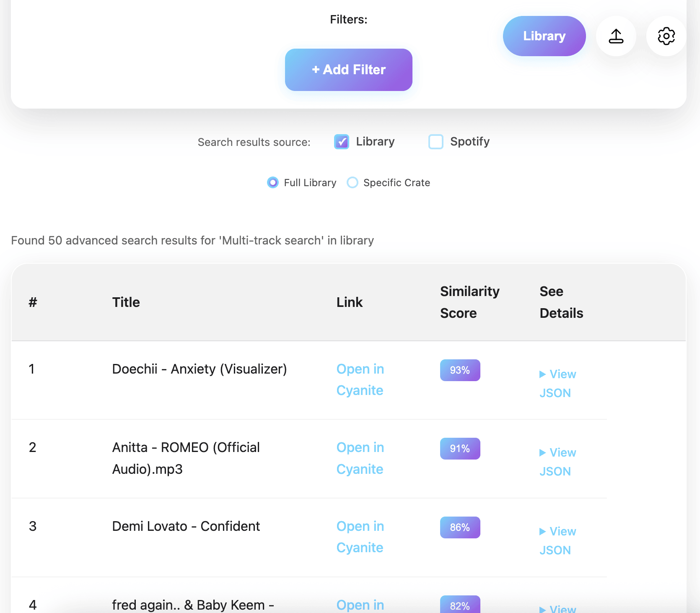Open settings via gear icon
The height and width of the screenshot is (613, 700).
tap(666, 36)
